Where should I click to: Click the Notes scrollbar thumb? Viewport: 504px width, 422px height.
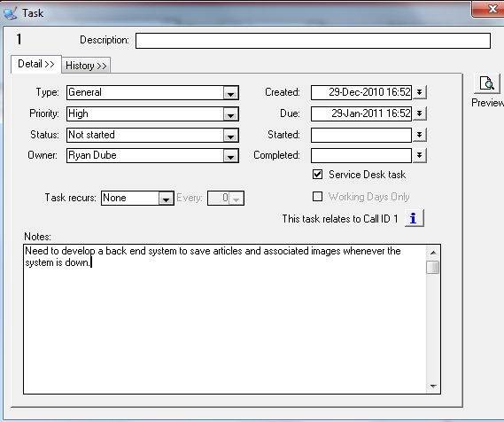pyautogui.click(x=433, y=267)
